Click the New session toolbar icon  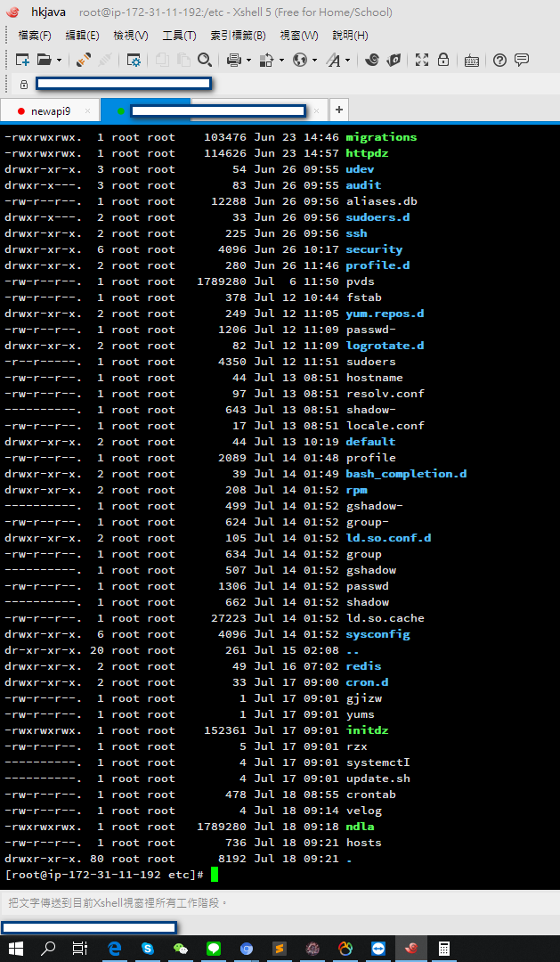22,60
